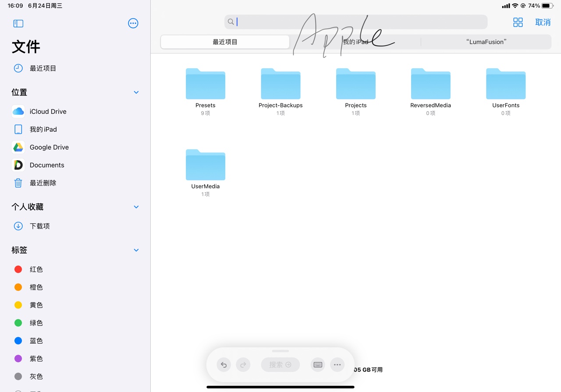Switch to grid view layout icon

[518, 22]
